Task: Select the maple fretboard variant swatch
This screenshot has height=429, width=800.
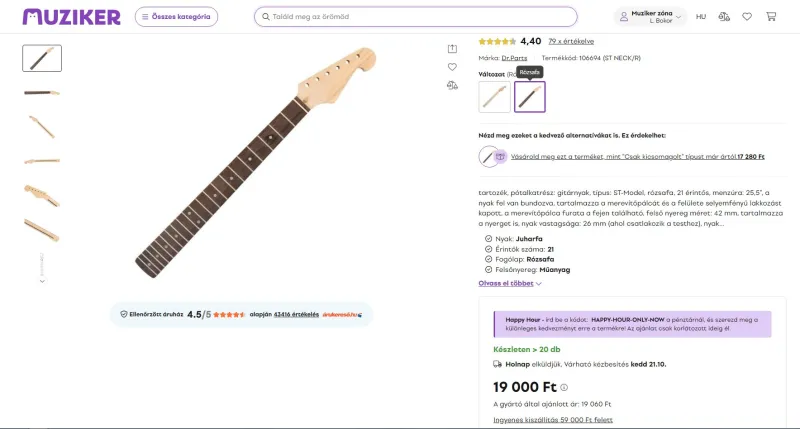Action: pyautogui.click(x=494, y=97)
